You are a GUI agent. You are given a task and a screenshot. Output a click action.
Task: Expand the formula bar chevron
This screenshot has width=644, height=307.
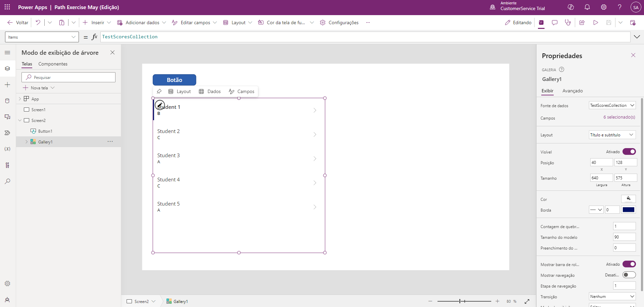(637, 37)
